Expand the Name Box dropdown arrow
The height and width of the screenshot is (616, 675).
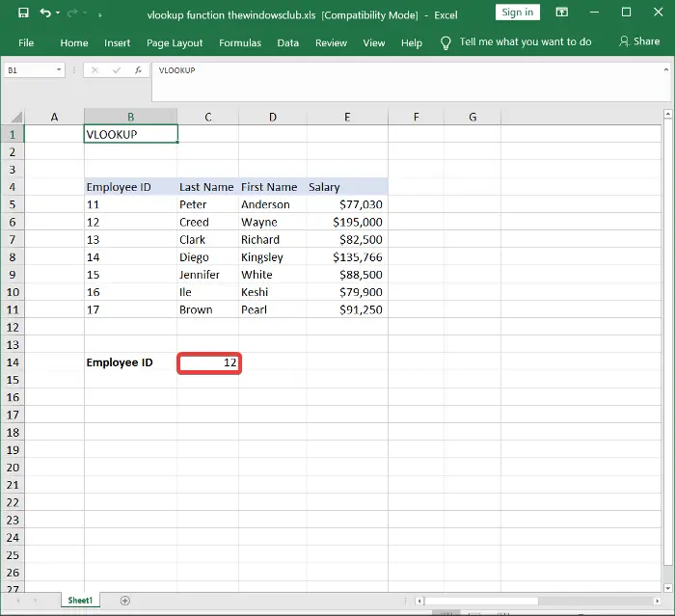tap(59, 69)
